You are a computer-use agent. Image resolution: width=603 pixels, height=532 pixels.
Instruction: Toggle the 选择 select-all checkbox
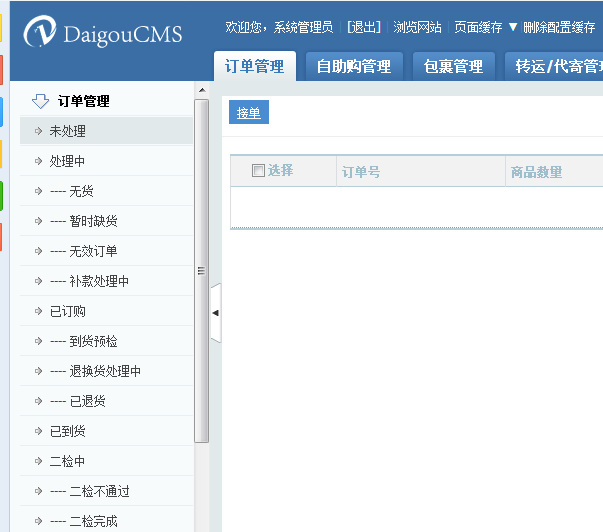point(258,170)
